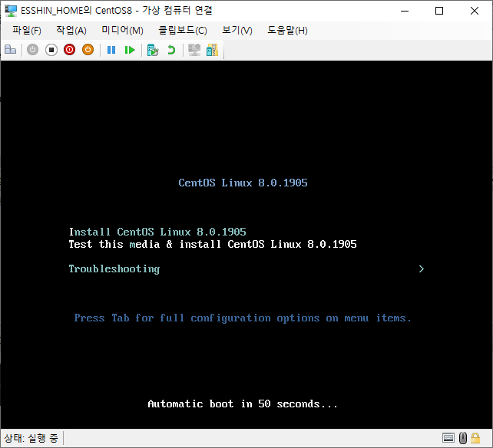Click the Press Tab configuration hint text
493x448 pixels.
click(243, 318)
